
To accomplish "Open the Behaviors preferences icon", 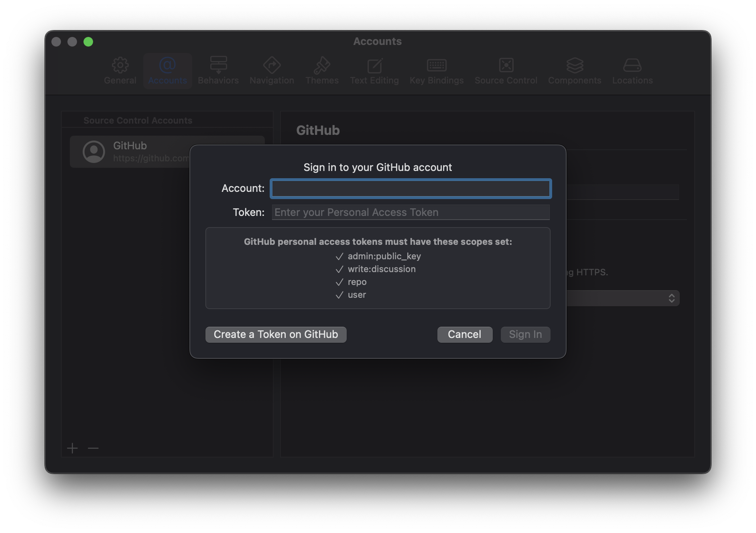I will coord(218,65).
